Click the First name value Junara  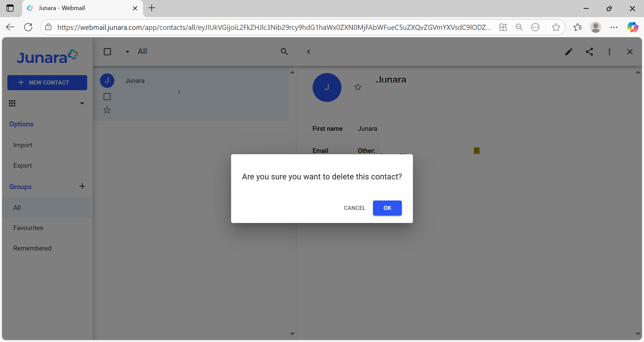[367, 129]
